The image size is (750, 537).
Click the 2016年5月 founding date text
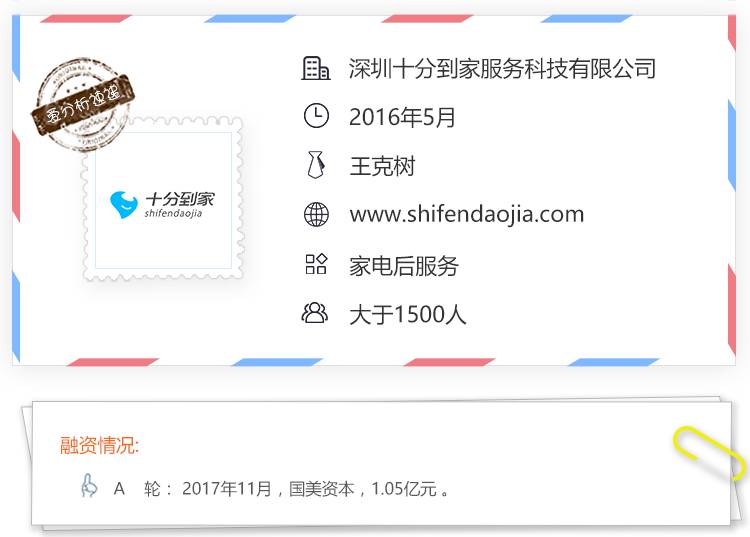tap(402, 117)
